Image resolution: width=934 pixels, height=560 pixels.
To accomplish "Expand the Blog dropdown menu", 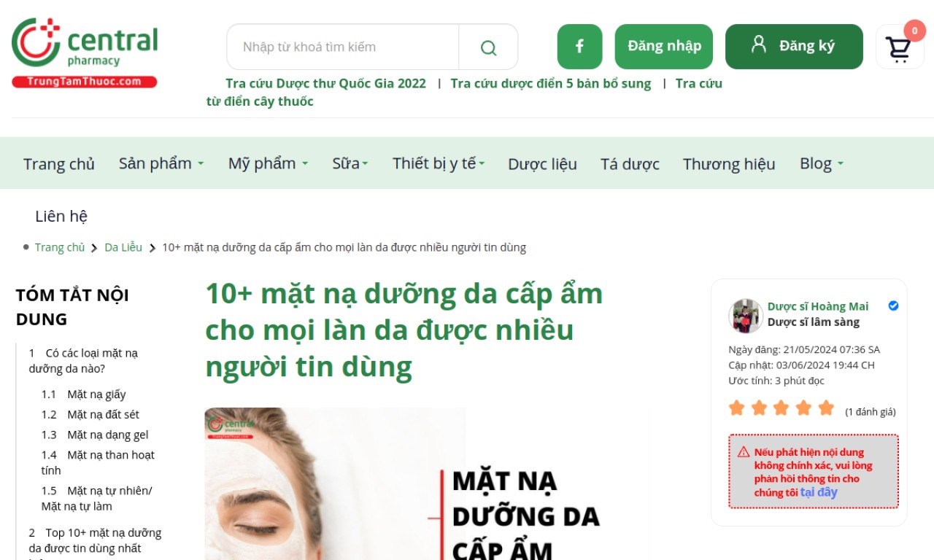I will point(822,163).
